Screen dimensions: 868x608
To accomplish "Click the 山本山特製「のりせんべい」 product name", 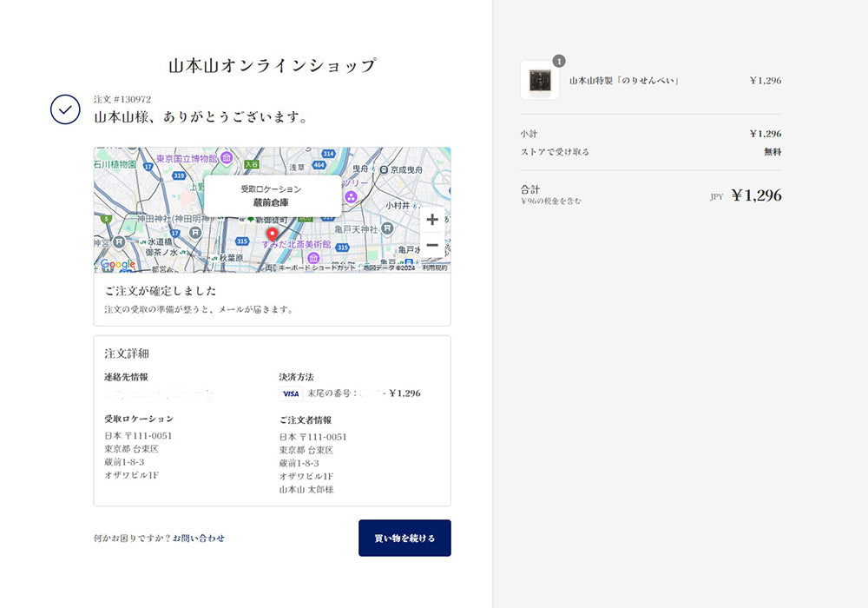I will tap(623, 81).
